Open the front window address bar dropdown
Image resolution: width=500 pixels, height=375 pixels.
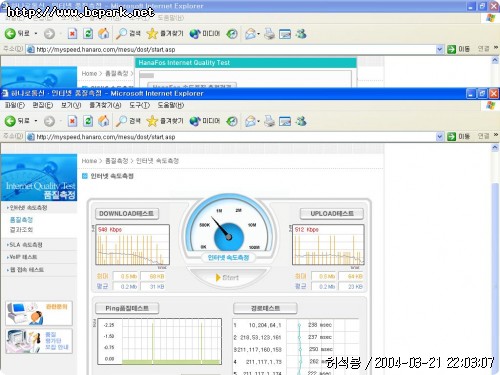[440, 136]
